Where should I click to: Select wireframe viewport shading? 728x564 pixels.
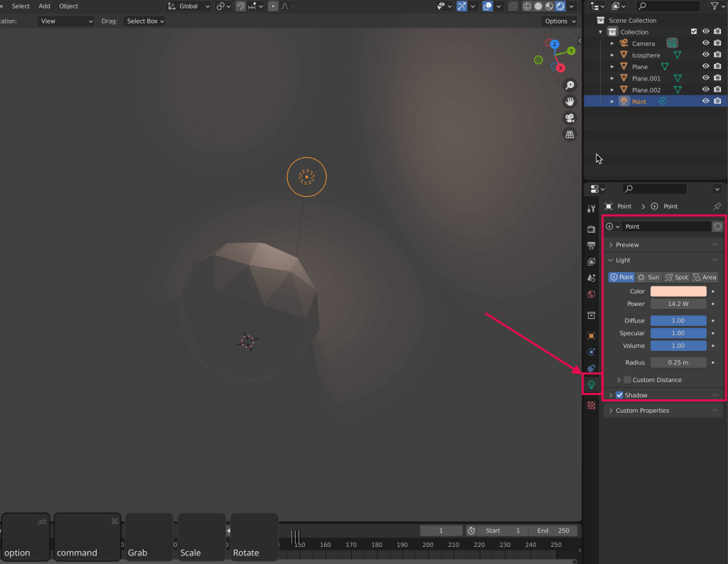(527, 6)
